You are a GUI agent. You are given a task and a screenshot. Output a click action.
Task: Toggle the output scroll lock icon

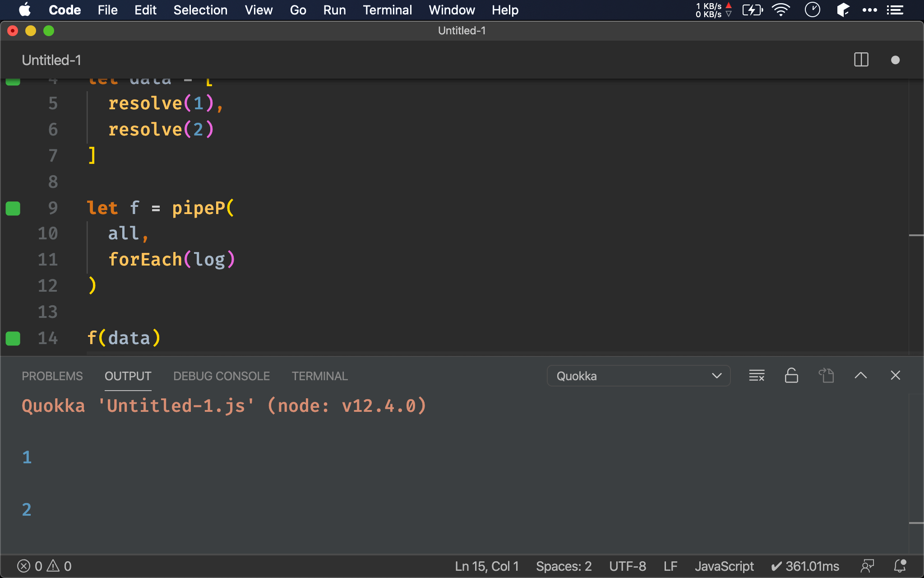click(x=791, y=376)
